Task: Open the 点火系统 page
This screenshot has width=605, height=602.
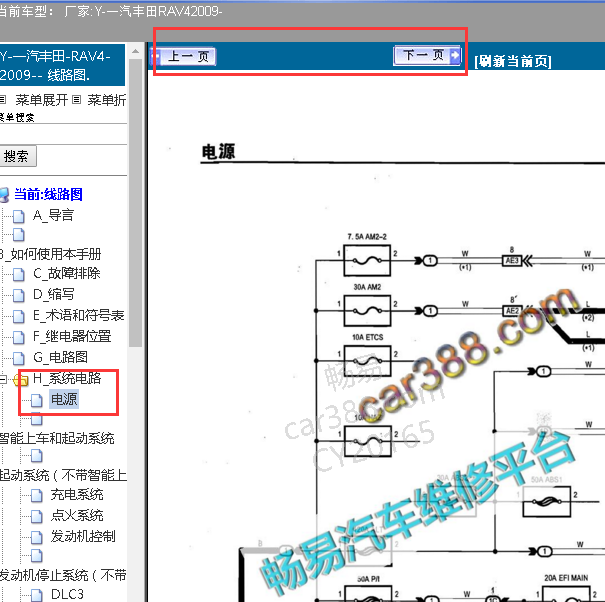Action: tap(77, 516)
